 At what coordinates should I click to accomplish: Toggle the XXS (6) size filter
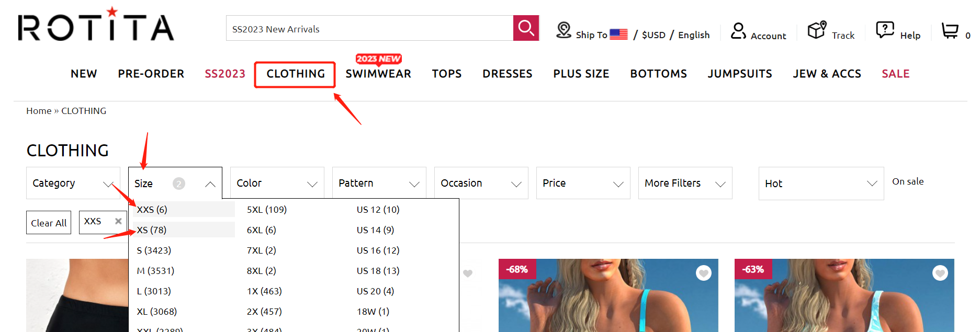click(x=152, y=210)
